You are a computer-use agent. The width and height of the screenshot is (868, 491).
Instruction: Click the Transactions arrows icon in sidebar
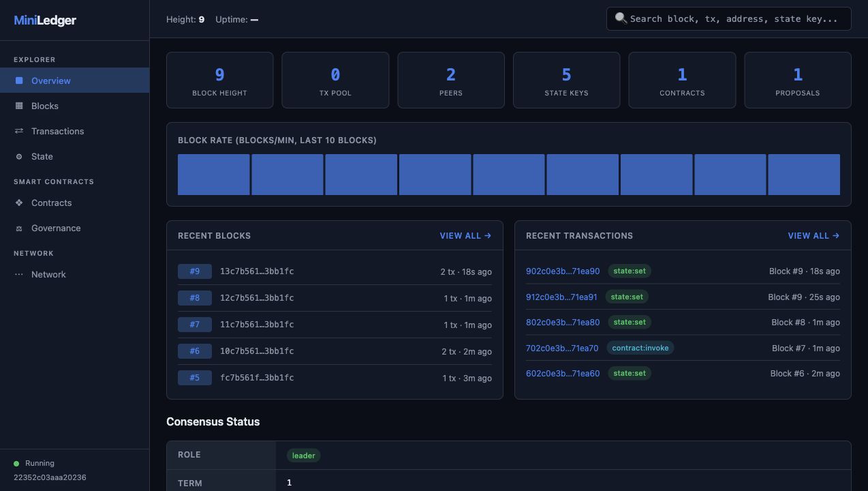coord(19,131)
